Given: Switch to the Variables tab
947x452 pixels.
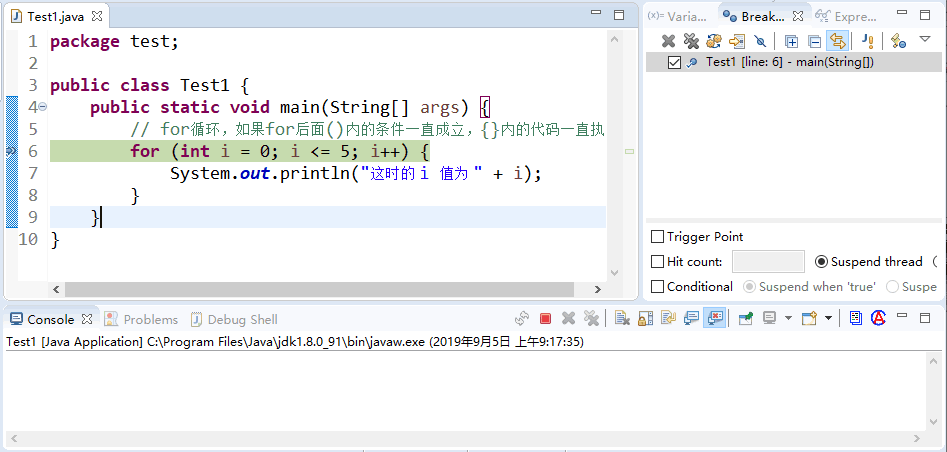Looking at the screenshot, I should click(x=678, y=16).
